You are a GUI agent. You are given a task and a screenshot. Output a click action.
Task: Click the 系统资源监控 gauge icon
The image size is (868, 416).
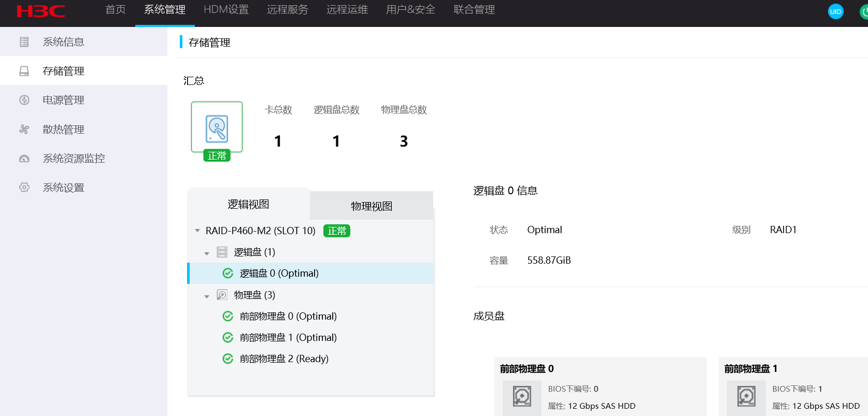[x=24, y=159]
